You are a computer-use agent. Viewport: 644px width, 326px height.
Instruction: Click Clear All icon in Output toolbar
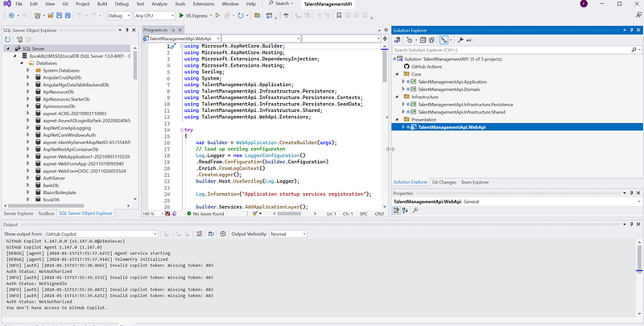(x=199, y=233)
